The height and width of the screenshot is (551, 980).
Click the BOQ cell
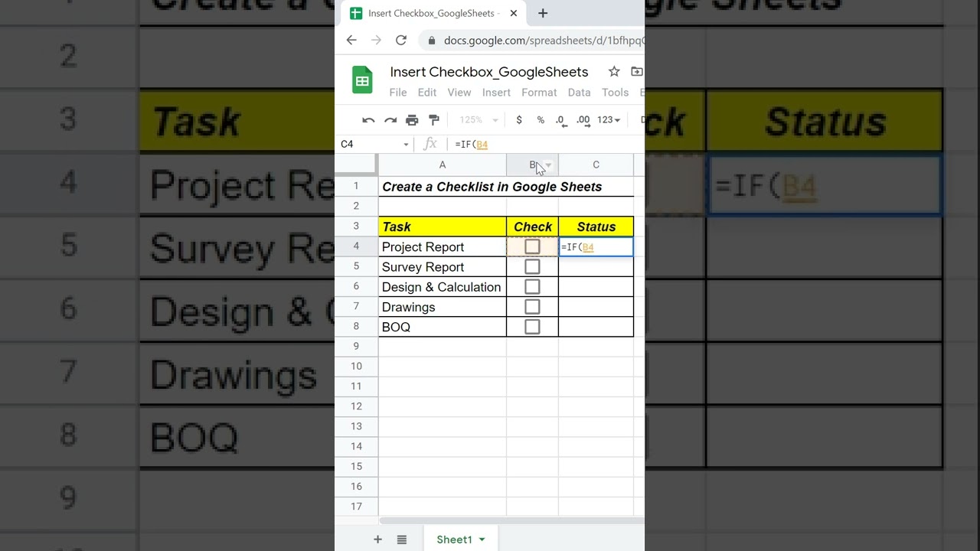tap(443, 327)
